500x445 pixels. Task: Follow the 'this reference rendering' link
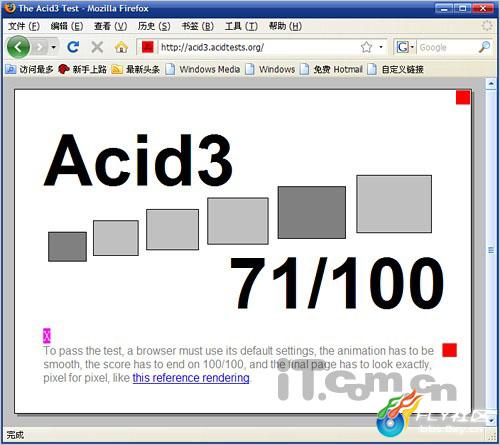click(x=191, y=378)
